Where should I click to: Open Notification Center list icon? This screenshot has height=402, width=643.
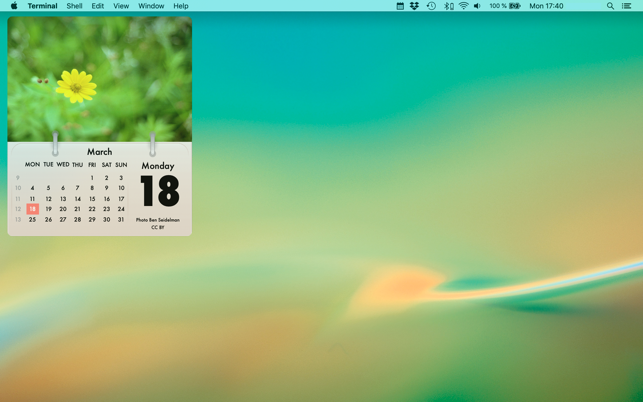(626, 6)
